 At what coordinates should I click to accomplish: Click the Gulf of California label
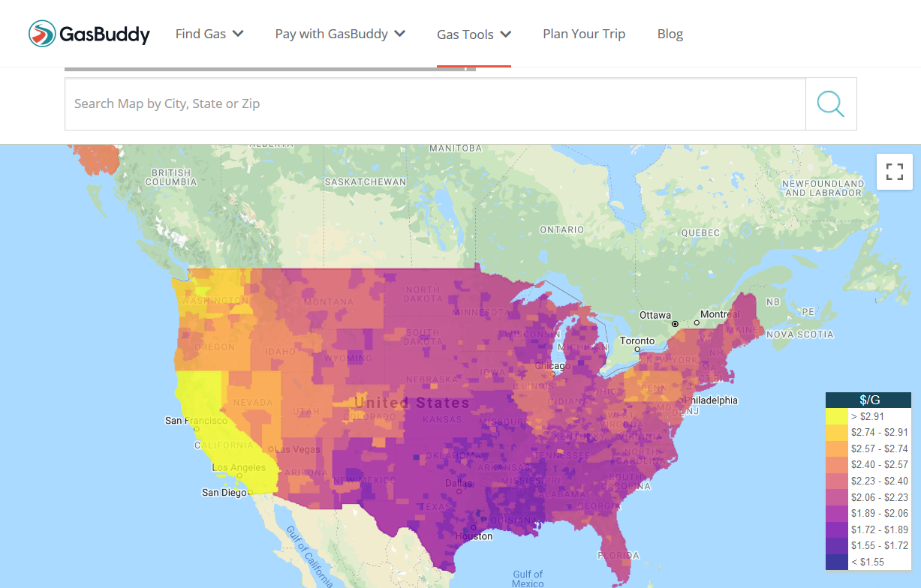click(309, 555)
